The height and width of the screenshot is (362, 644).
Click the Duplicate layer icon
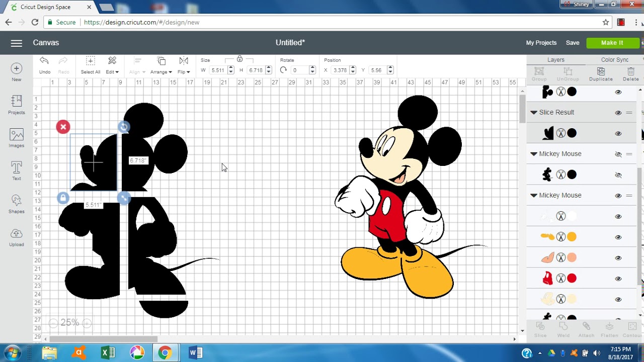pyautogui.click(x=601, y=71)
